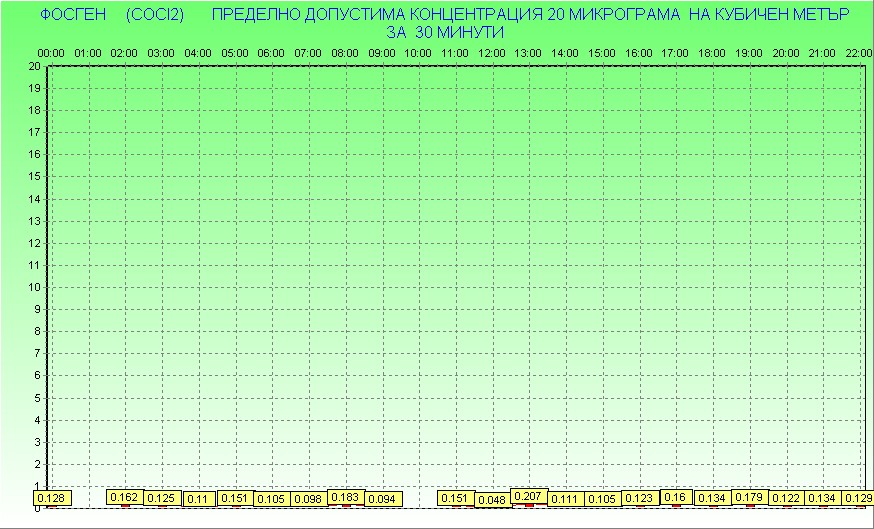Select the 10 tick on vertical axis
Screen dimensions: 874x529
click(34, 287)
